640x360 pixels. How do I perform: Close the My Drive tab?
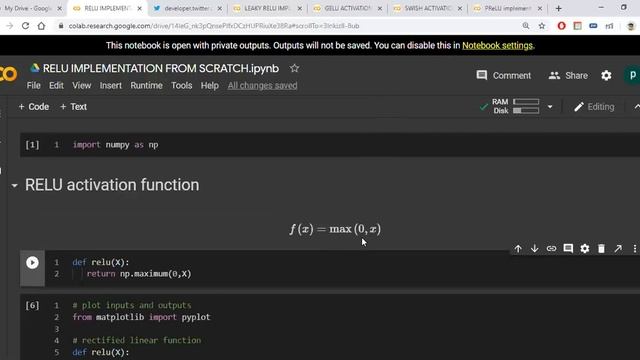[x=60, y=8]
